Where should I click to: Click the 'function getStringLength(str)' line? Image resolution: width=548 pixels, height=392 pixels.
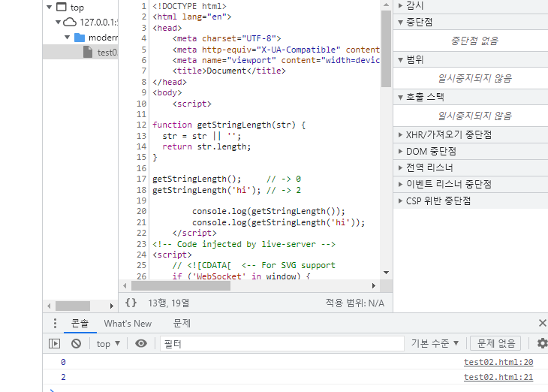point(229,125)
